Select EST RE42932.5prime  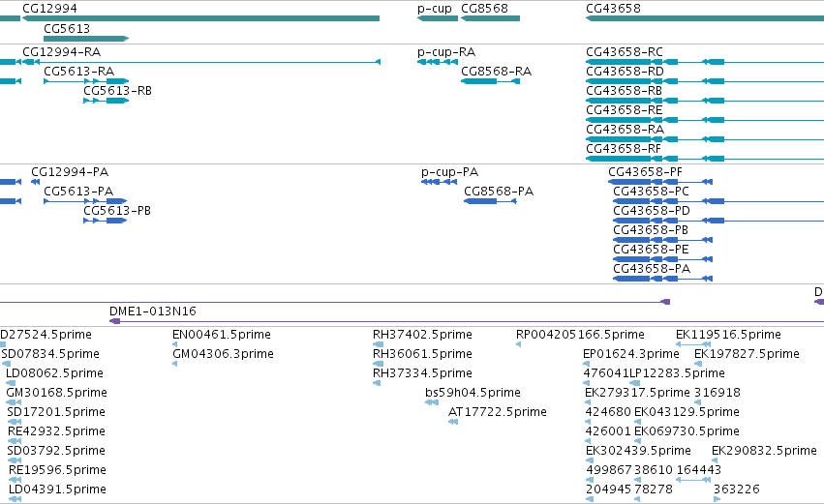(57, 432)
